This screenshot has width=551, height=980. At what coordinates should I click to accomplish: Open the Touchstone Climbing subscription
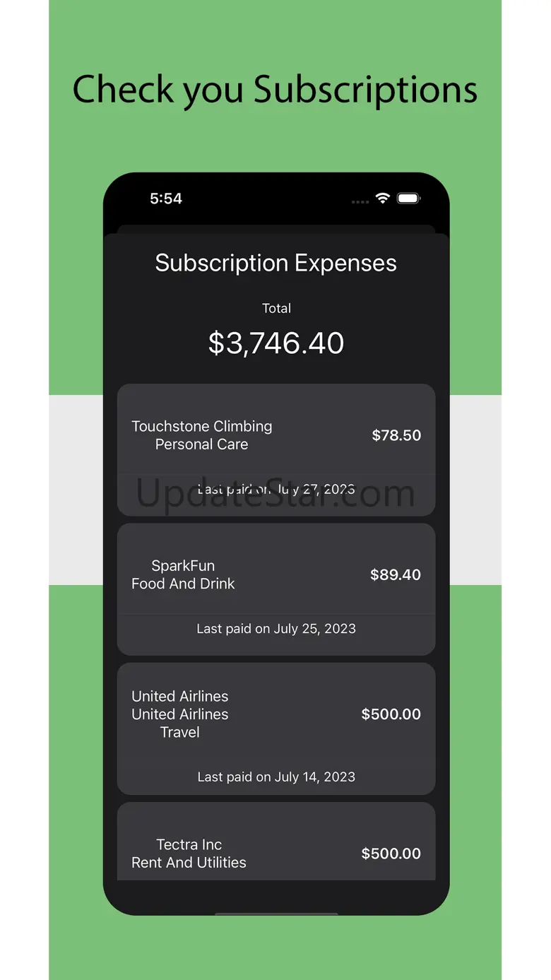(202, 426)
